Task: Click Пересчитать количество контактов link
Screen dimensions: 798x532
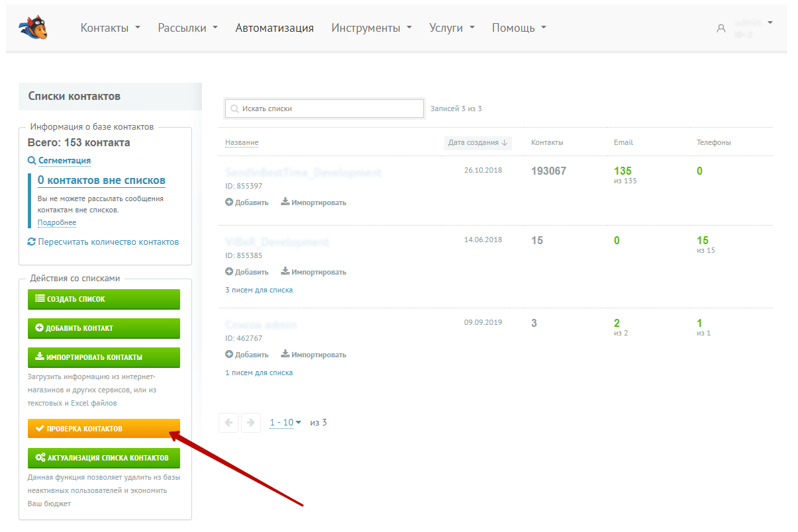Action: pos(109,242)
